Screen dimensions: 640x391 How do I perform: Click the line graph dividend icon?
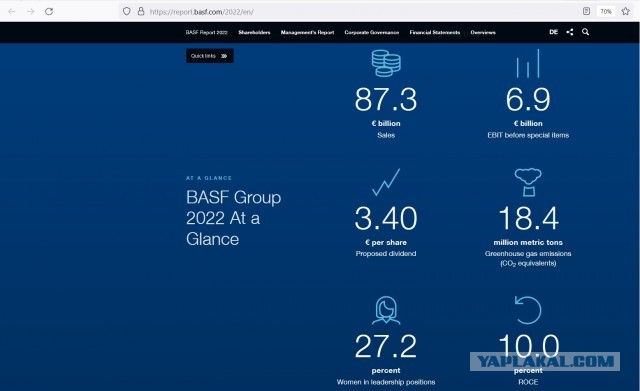pyautogui.click(x=386, y=182)
